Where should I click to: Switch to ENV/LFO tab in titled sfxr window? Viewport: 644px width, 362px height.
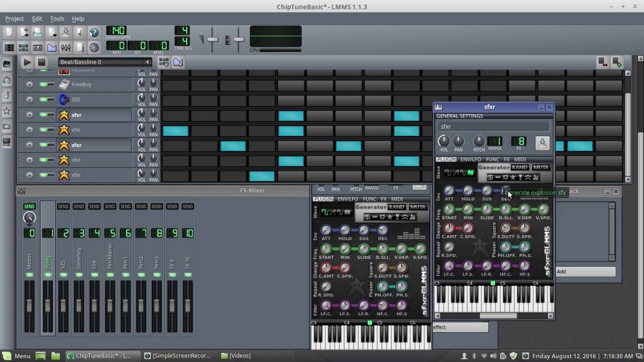[x=470, y=159]
